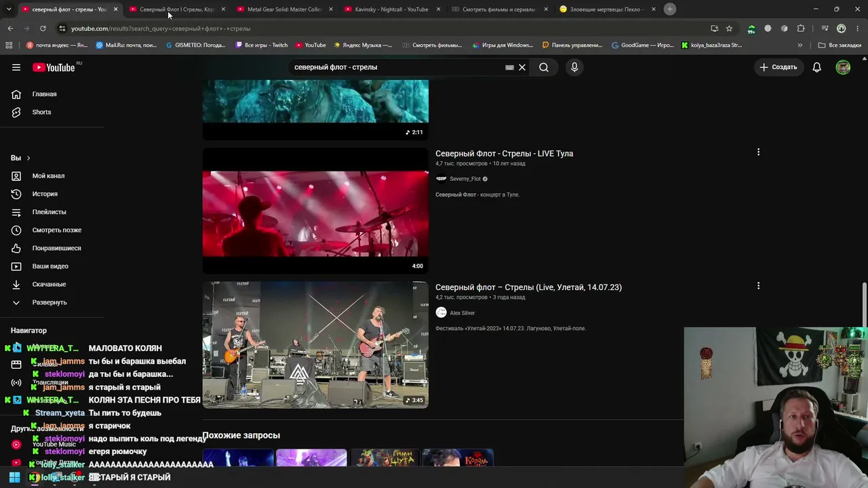Open GISMETEO bookmark
868x488 pixels.
point(196,45)
